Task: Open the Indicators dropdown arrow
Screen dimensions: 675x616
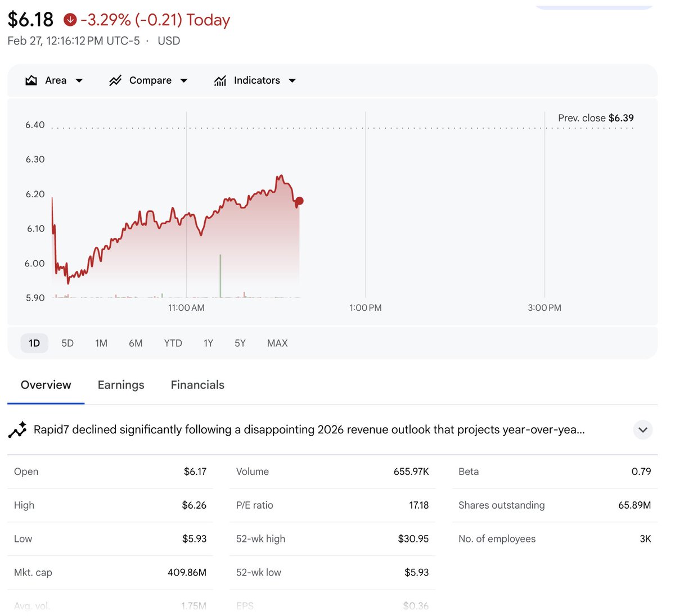Action: pos(292,80)
